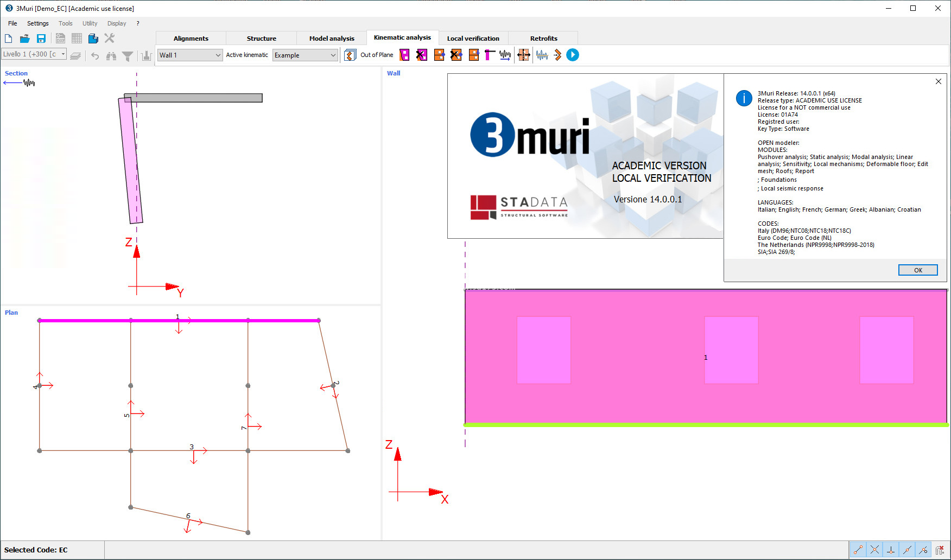Click the magenta T-shaped tie rod icon
The image size is (951, 560).
click(490, 55)
